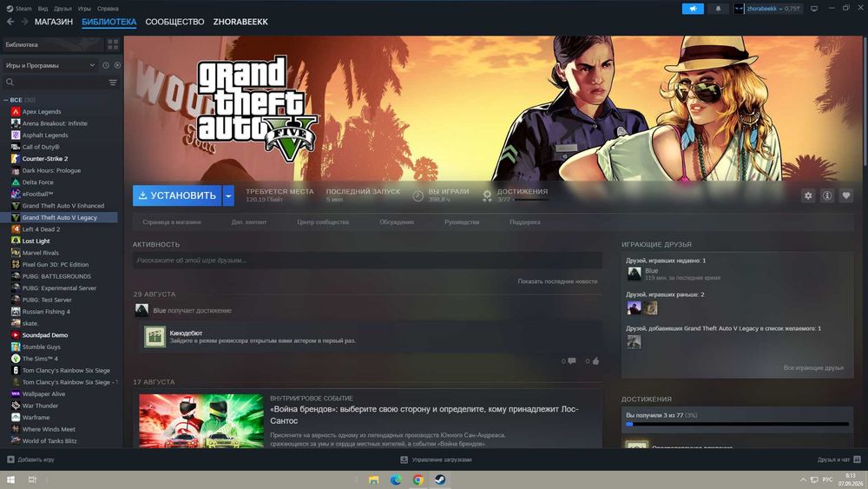Open Left 4 Dead 2 entry
The height and width of the screenshot is (489, 868).
point(41,229)
